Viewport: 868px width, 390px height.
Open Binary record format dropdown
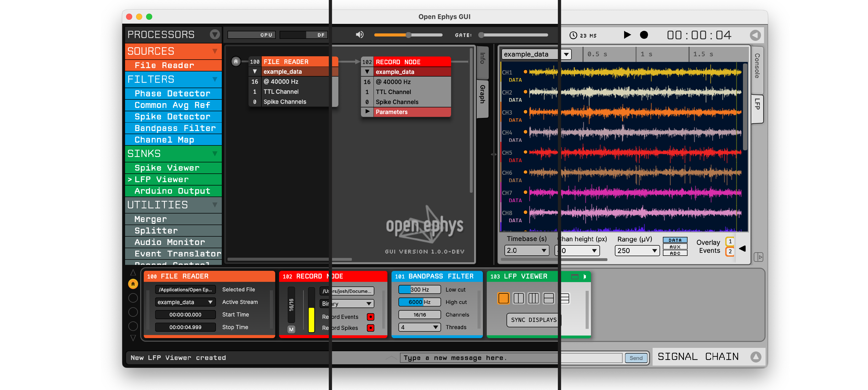point(347,304)
